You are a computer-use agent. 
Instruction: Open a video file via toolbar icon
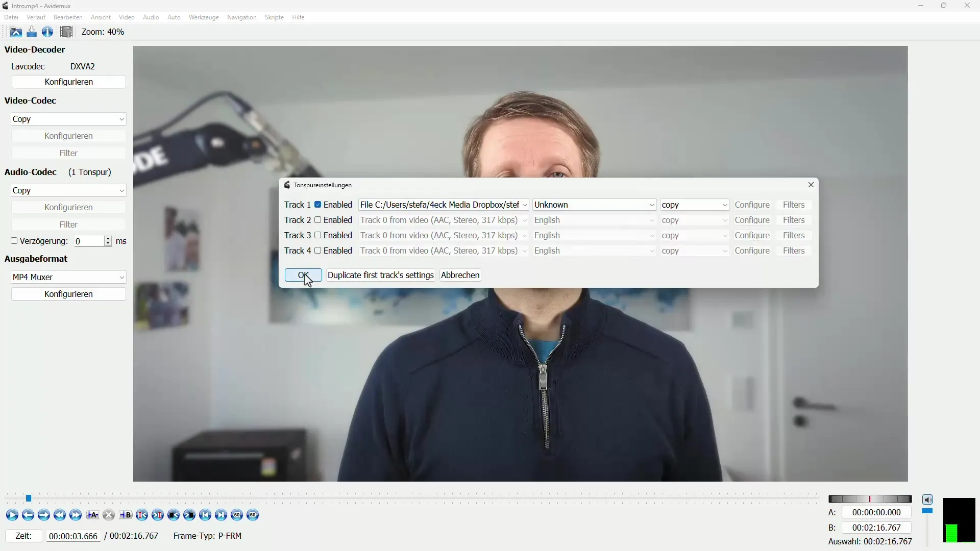tap(16, 32)
